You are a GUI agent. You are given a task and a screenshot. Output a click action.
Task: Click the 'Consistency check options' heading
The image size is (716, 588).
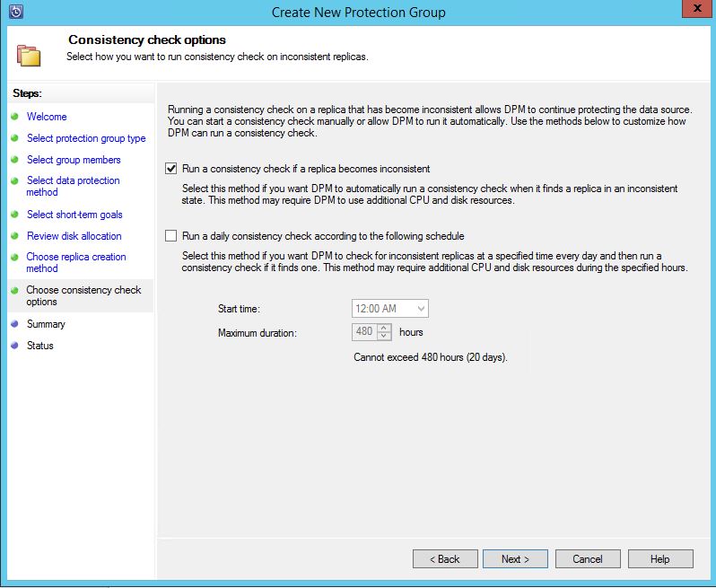[x=147, y=39]
